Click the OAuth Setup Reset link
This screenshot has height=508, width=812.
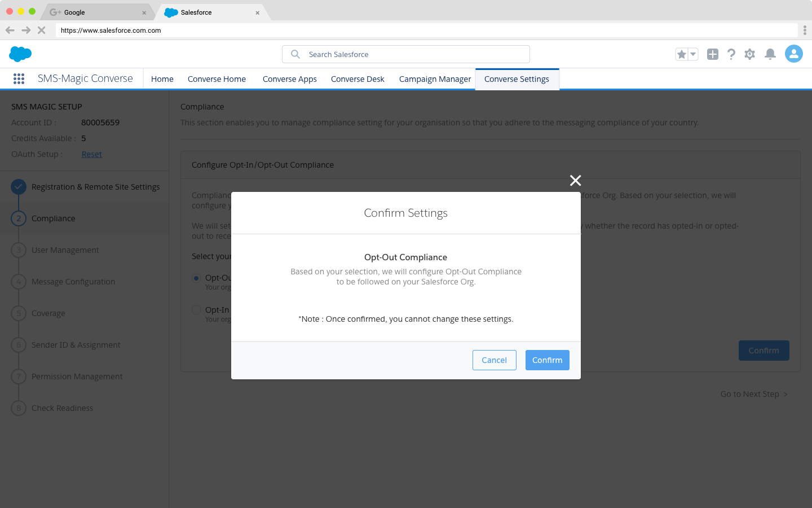point(91,154)
